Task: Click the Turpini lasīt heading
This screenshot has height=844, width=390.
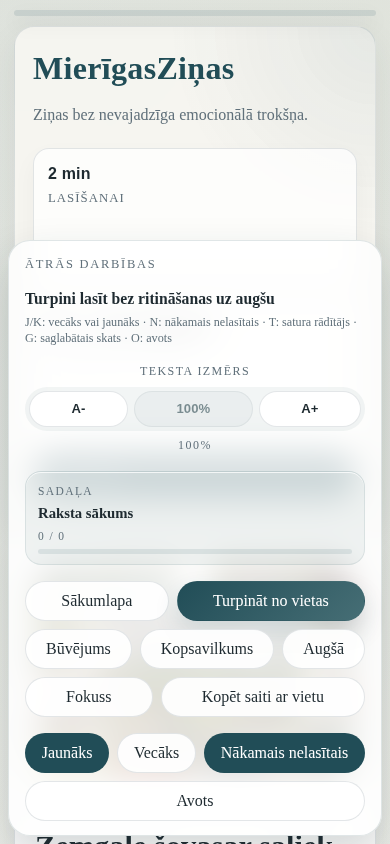Action: click(x=150, y=299)
